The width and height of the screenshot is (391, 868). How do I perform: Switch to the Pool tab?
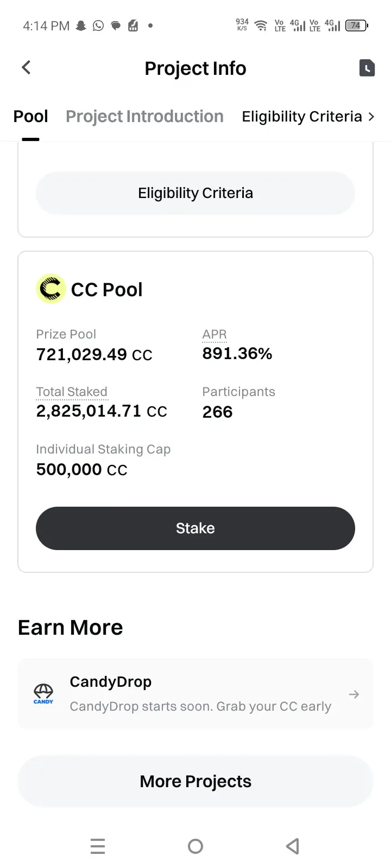pos(30,117)
